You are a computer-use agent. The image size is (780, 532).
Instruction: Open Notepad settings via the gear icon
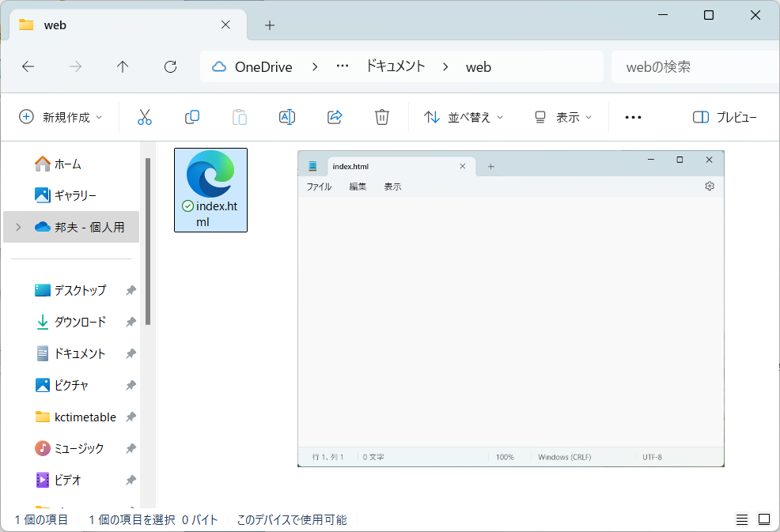click(x=710, y=186)
